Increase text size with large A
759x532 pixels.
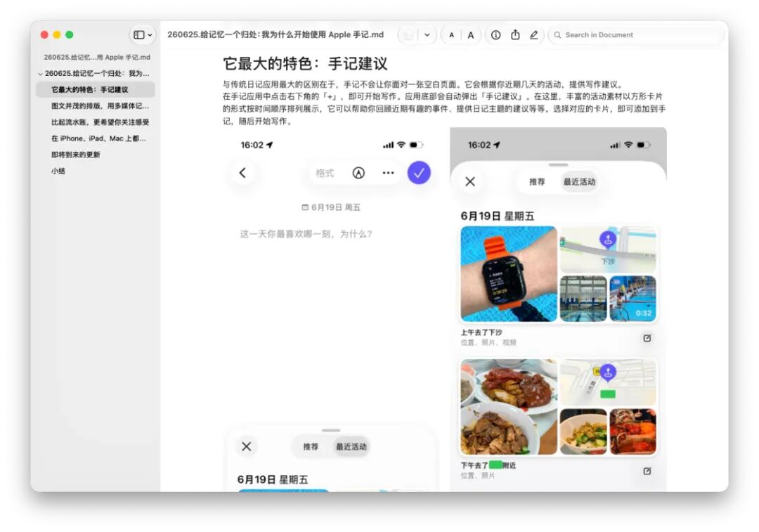point(470,35)
